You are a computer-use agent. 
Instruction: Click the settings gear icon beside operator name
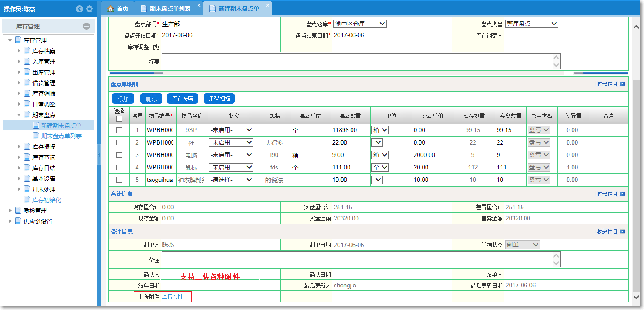pos(89,9)
